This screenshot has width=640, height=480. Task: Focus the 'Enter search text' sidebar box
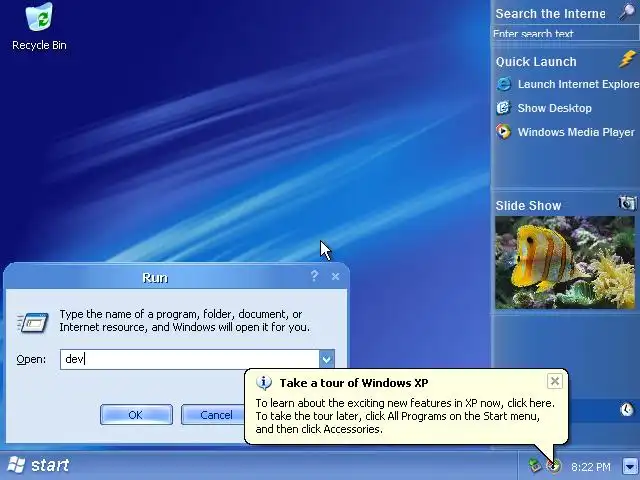point(565,33)
